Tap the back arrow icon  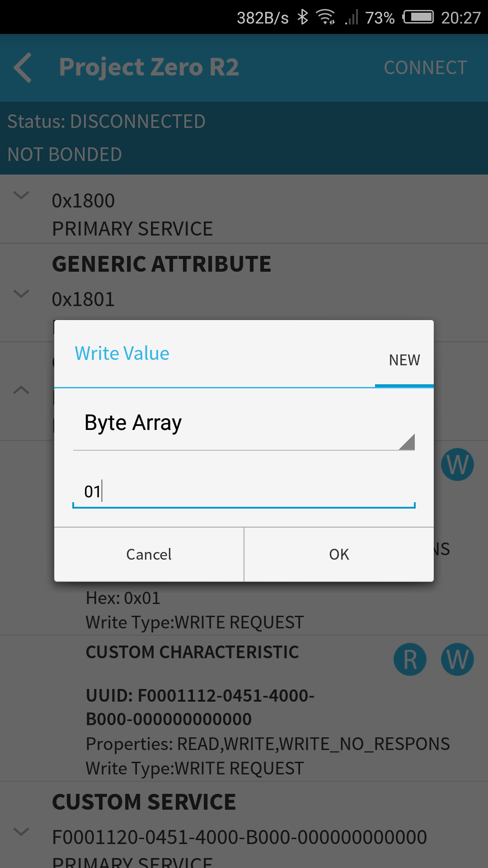point(23,68)
